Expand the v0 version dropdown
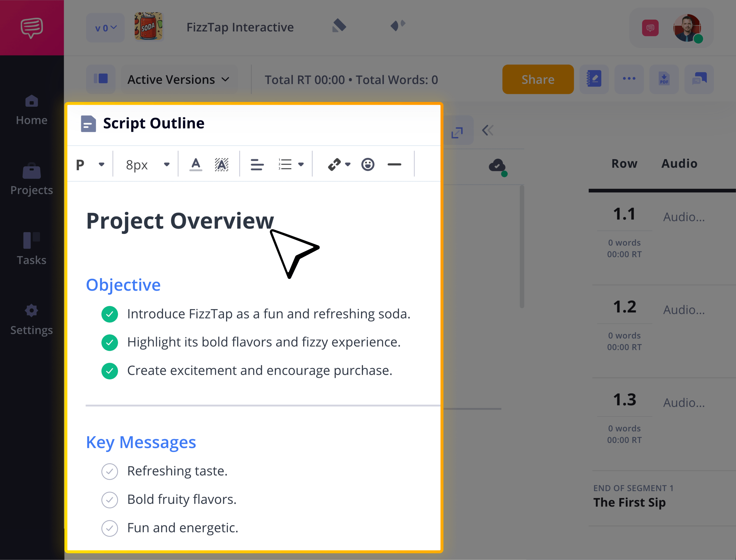Viewport: 736px width, 560px height. coord(105,28)
